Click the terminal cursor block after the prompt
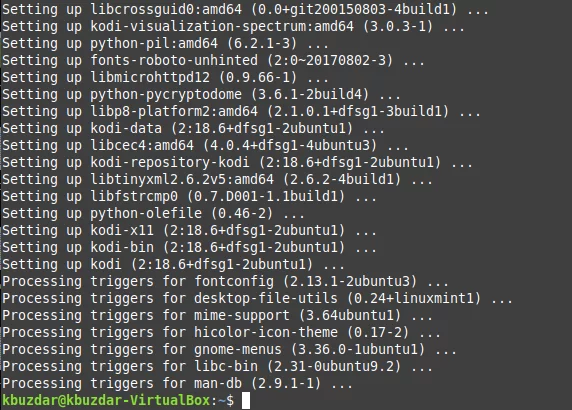Image resolution: width=572 pixels, height=410 pixels. tap(246, 400)
